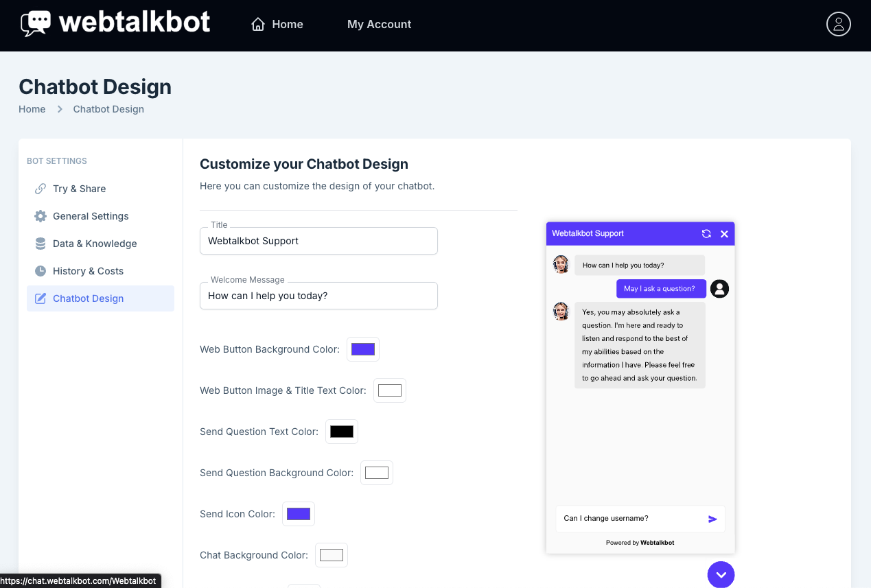The height and width of the screenshot is (588, 871).
Task: Click the bot avatar beside the long reply
Action: tap(561, 311)
